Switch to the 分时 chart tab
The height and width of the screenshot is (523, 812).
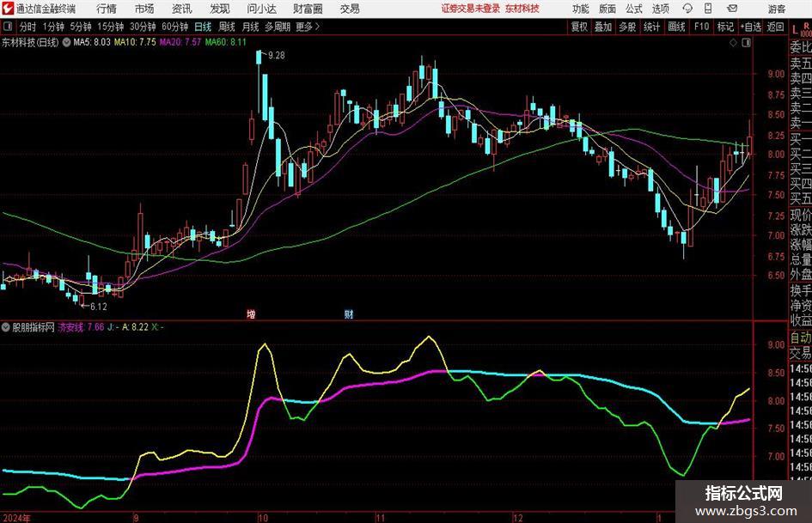28,27
